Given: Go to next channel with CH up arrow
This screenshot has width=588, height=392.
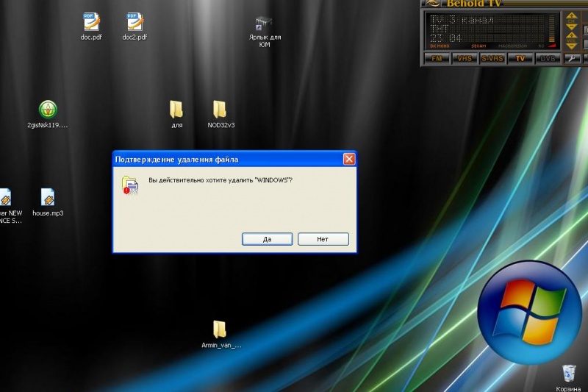Looking at the screenshot, I should pos(572,15).
